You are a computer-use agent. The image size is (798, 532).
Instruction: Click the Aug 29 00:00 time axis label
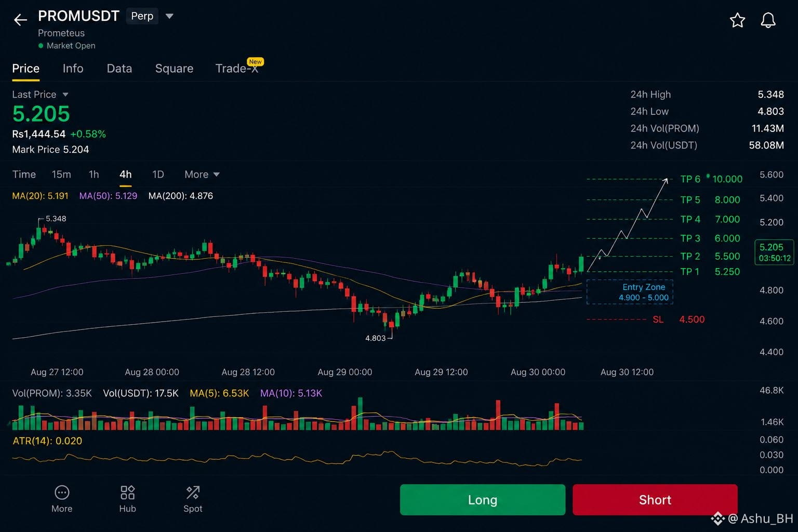[345, 372]
